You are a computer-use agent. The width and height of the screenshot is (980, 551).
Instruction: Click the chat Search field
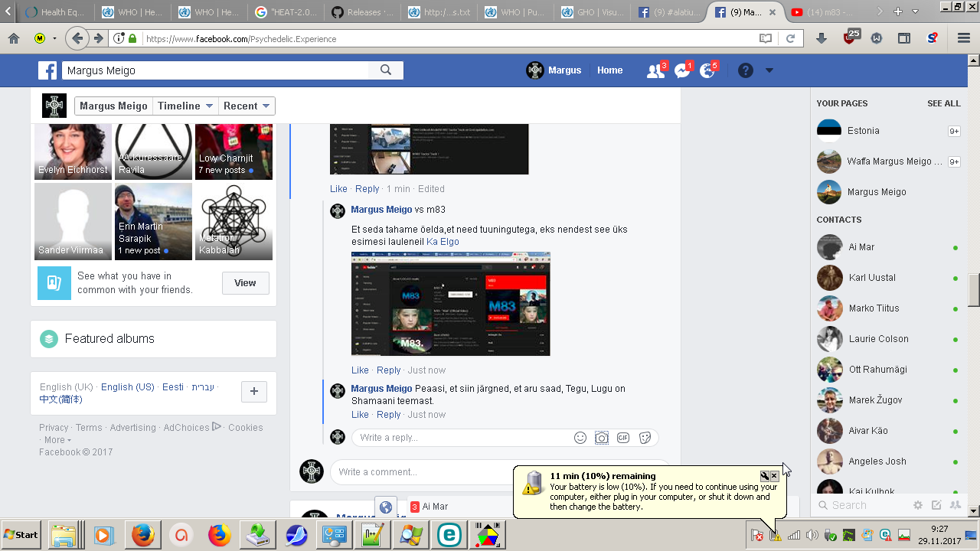[x=861, y=505]
